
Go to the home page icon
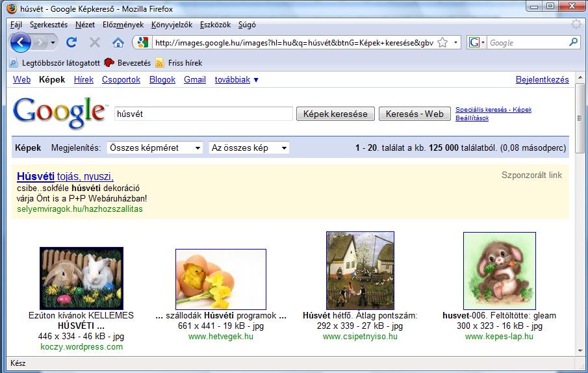(118, 42)
